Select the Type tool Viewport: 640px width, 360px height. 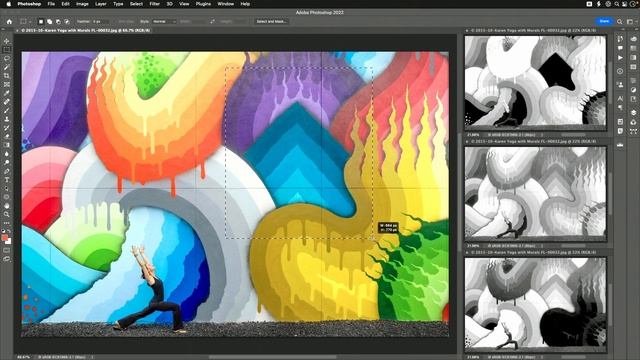(x=7, y=180)
